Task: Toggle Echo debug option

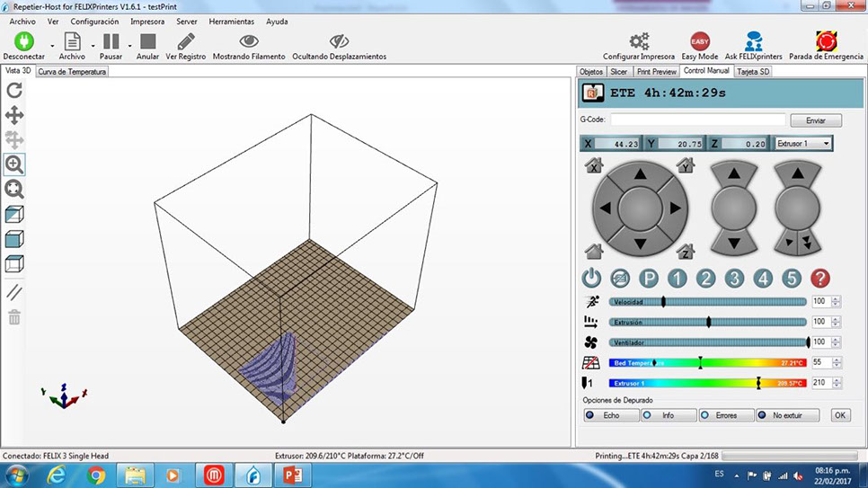Action: tap(611, 415)
